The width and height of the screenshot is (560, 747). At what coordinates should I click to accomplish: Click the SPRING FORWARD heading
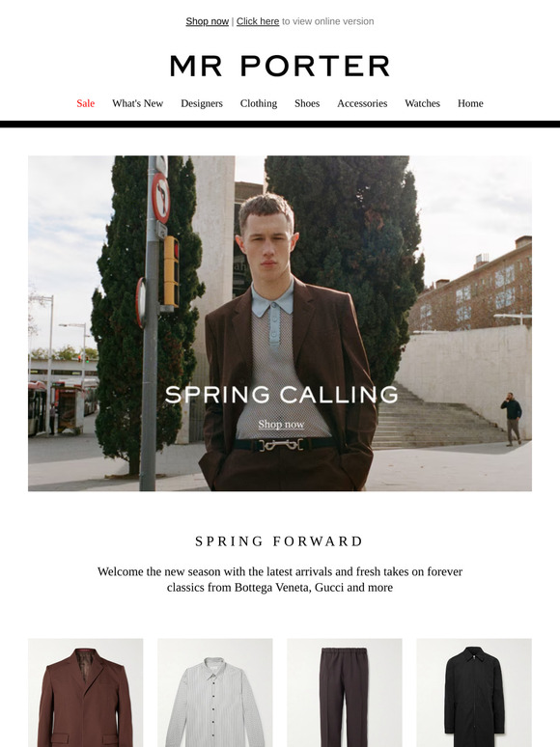[x=280, y=541]
